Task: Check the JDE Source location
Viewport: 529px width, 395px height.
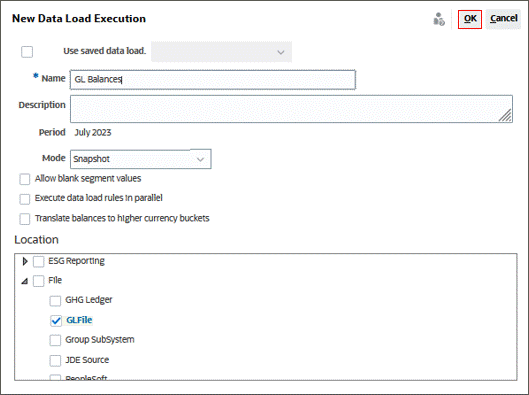Action: pos(55,360)
